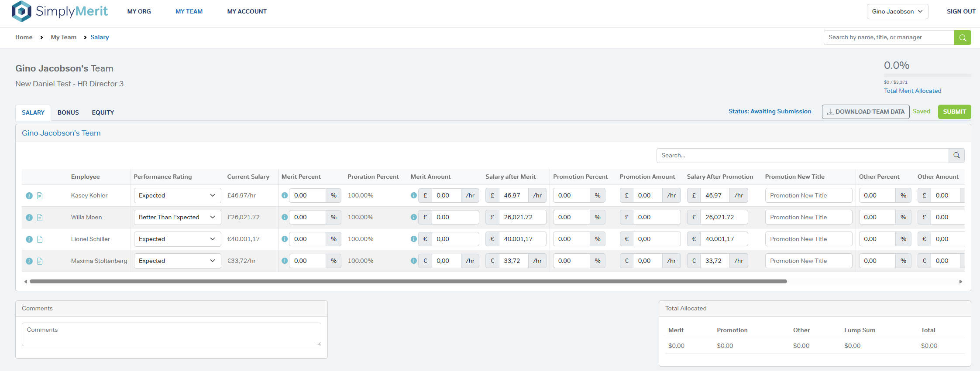Open the Gino Jacobson user dropdown
The image size is (980, 371).
(897, 11)
